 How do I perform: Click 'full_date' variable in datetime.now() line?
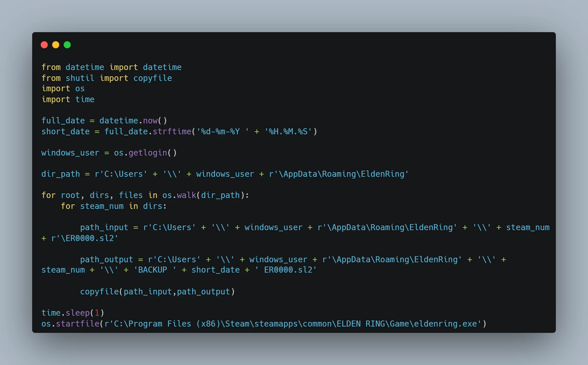63,121
